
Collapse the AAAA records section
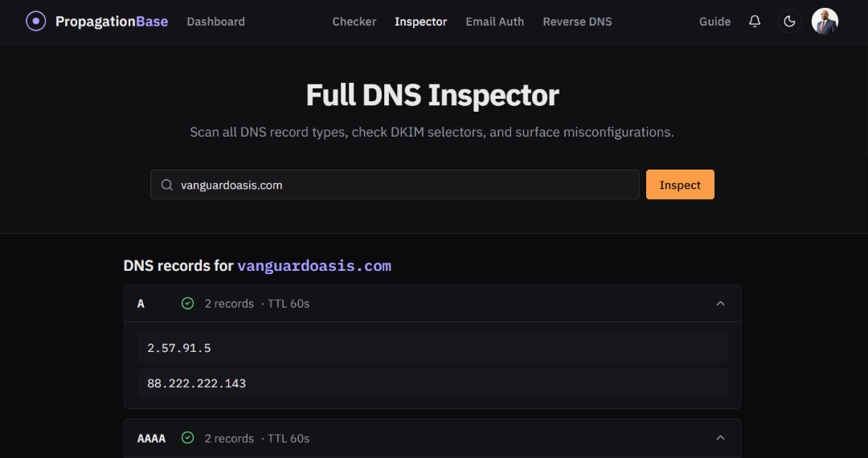coord(720,438)
